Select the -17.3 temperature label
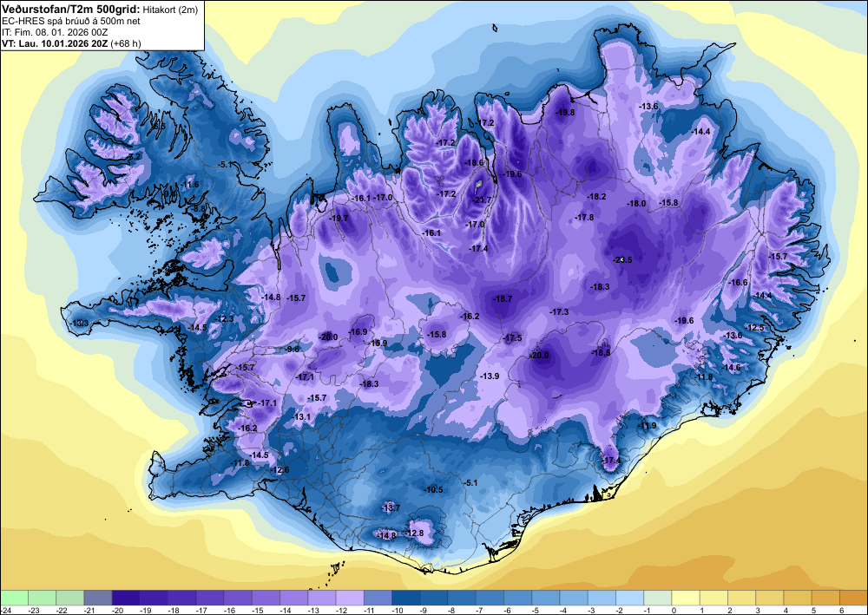The width and height of the screenshot is (868, 615). pyautogui.click(x=559, y=312)
